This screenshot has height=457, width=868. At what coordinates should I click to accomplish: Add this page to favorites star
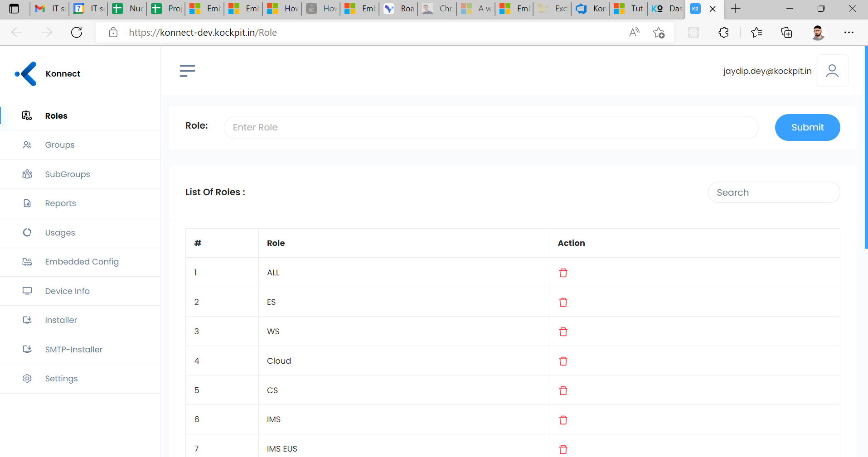(659, 32)
